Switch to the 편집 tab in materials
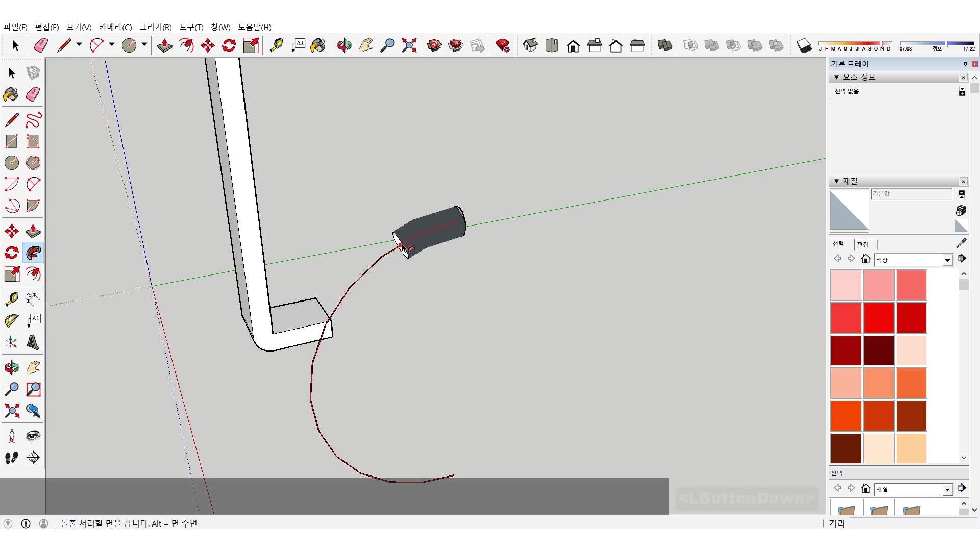Screen dimensions: 980x551 coord(863,244)
